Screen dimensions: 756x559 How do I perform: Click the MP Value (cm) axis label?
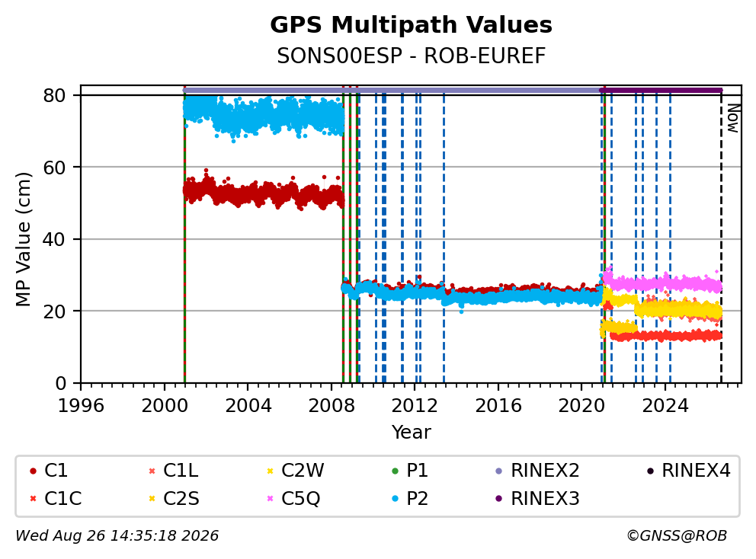(x=23, y=239)
